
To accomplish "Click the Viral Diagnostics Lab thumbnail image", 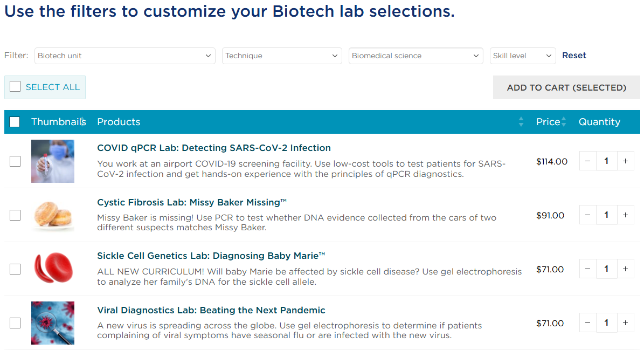I will 53,323.
